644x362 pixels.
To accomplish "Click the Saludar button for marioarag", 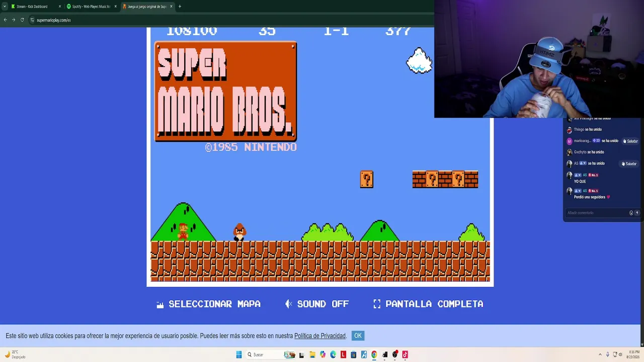I will (630, 141).
